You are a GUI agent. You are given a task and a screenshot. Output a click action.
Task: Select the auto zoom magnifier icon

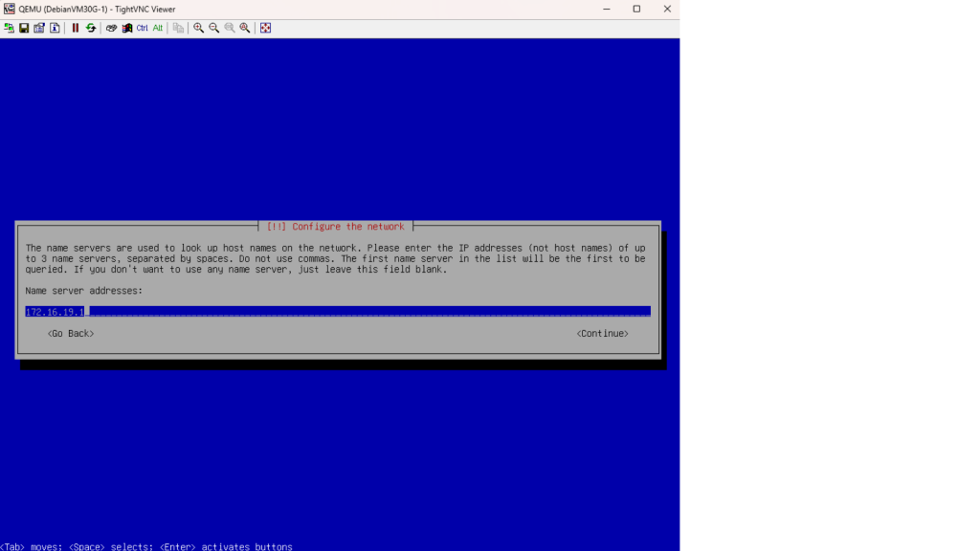[x=245, y=28]
